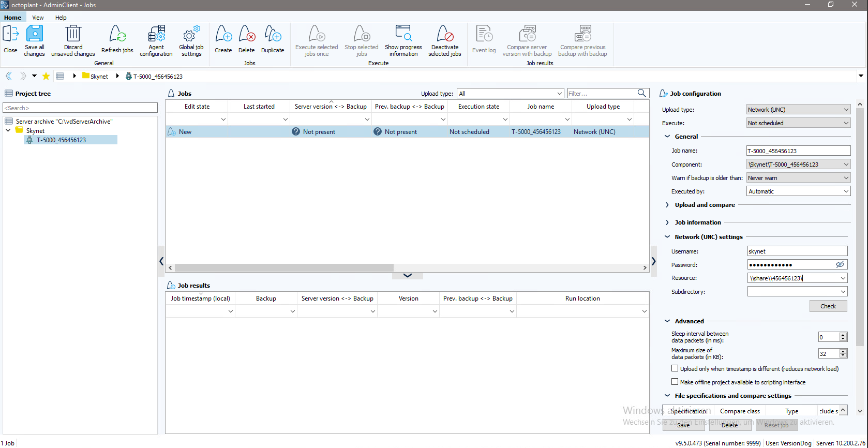Toggle password visibility eye icon

pyautogui.click(x=840, y=264)
